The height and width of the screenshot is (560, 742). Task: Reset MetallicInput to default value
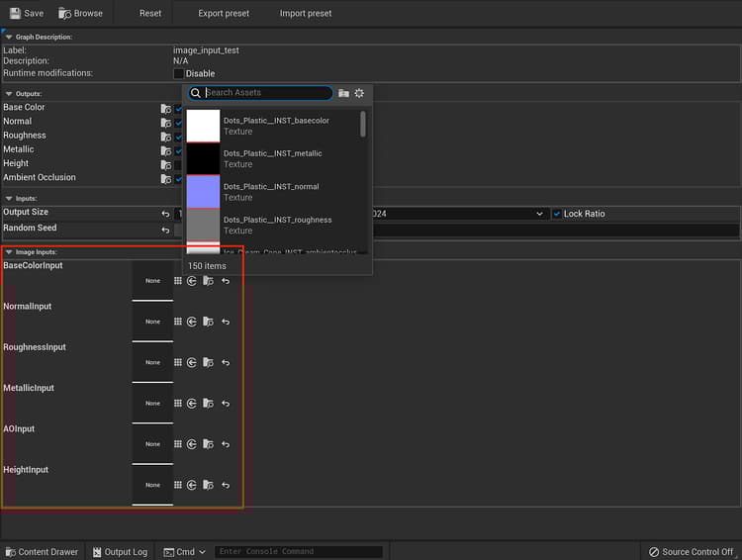tap(226, 404)
